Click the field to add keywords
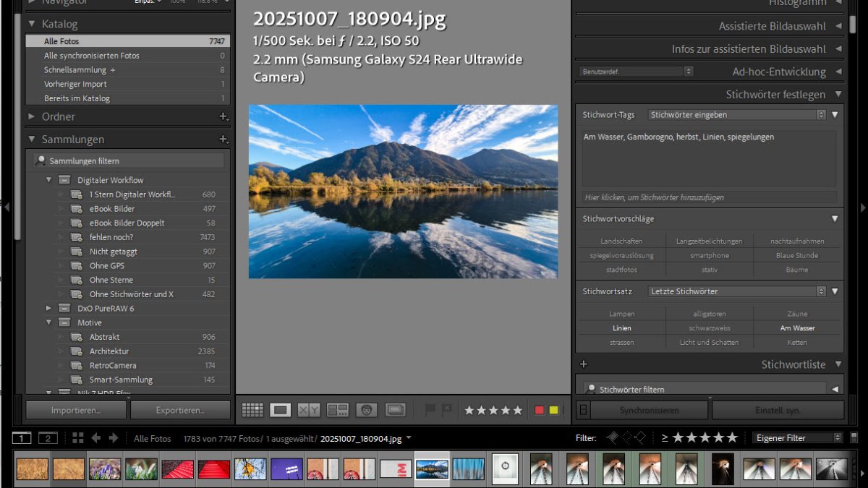The height and width of the screenshot is (488, 868). 710,197
